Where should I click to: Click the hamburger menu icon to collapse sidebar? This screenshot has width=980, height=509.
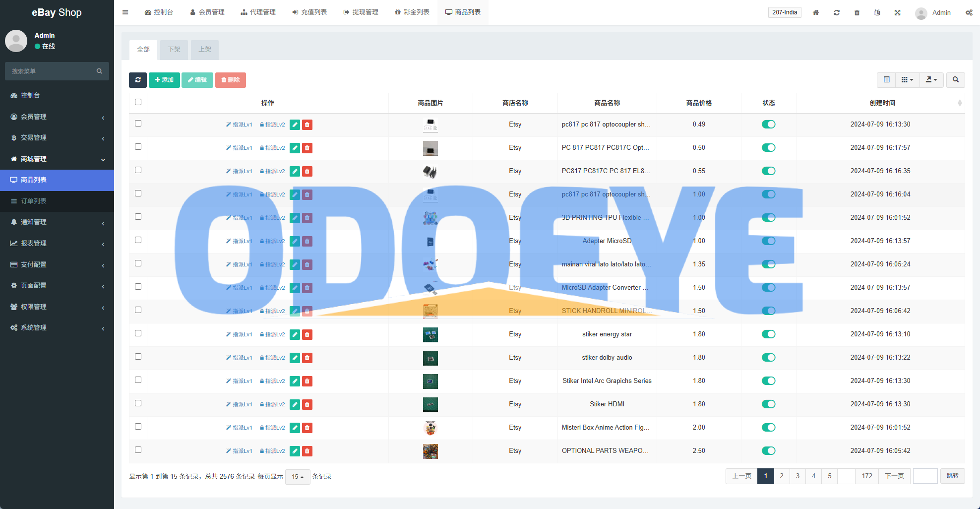coord(125,12)
